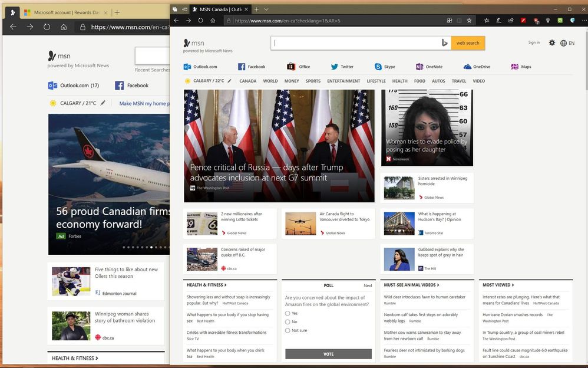588x368 pixels.
Task: Click the Home icon in the back window
Action: pos(64,27)
